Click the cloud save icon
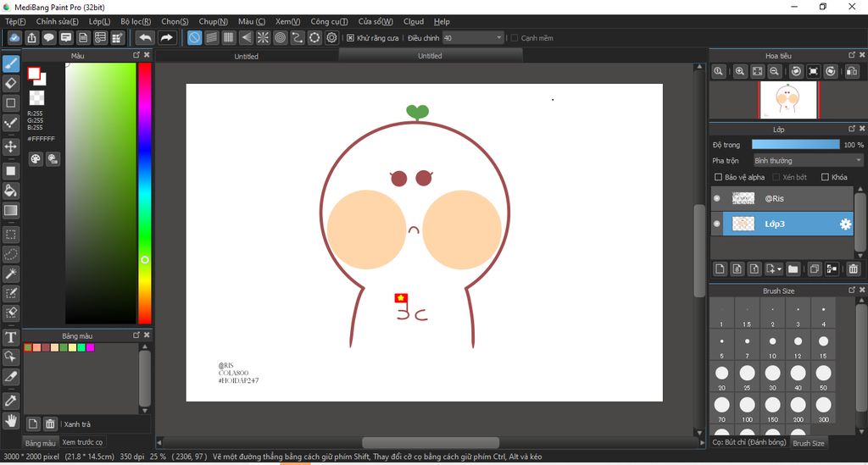868x465 pixels. pos(14,37)
